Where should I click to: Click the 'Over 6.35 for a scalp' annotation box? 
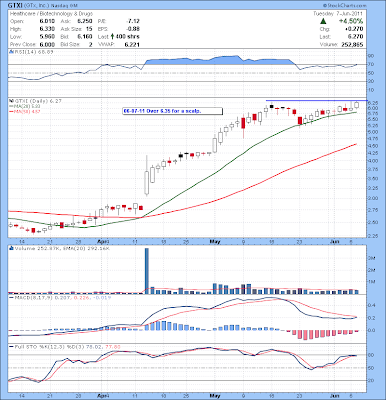173,111
